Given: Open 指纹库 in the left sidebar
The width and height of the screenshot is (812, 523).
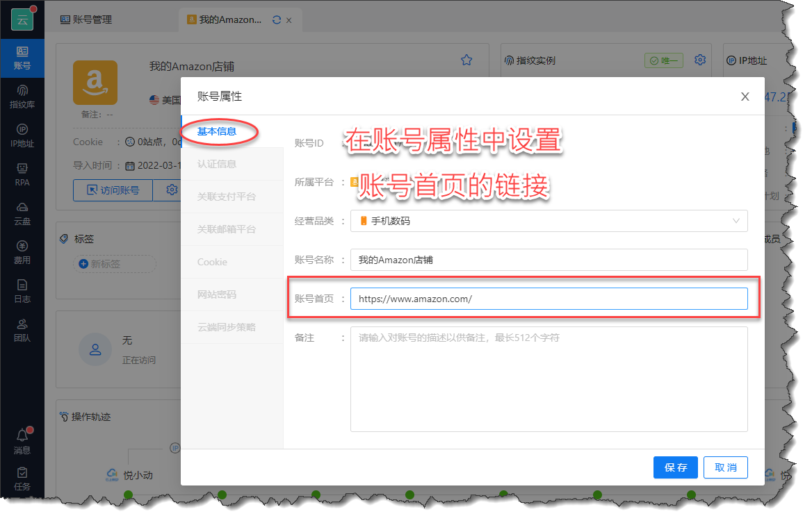Looking at the screenshot, I should [22, 97].
